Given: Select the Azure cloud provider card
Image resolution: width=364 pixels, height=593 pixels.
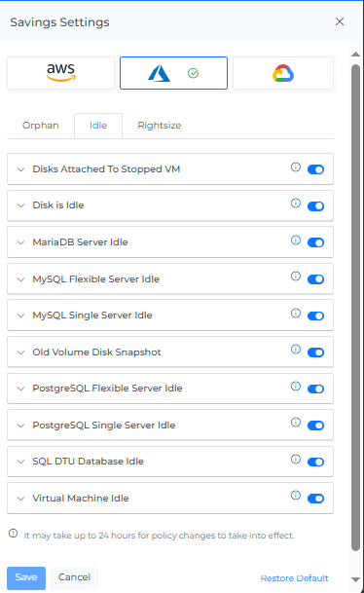Looking at the screenshot, I should tap(173, 73).
